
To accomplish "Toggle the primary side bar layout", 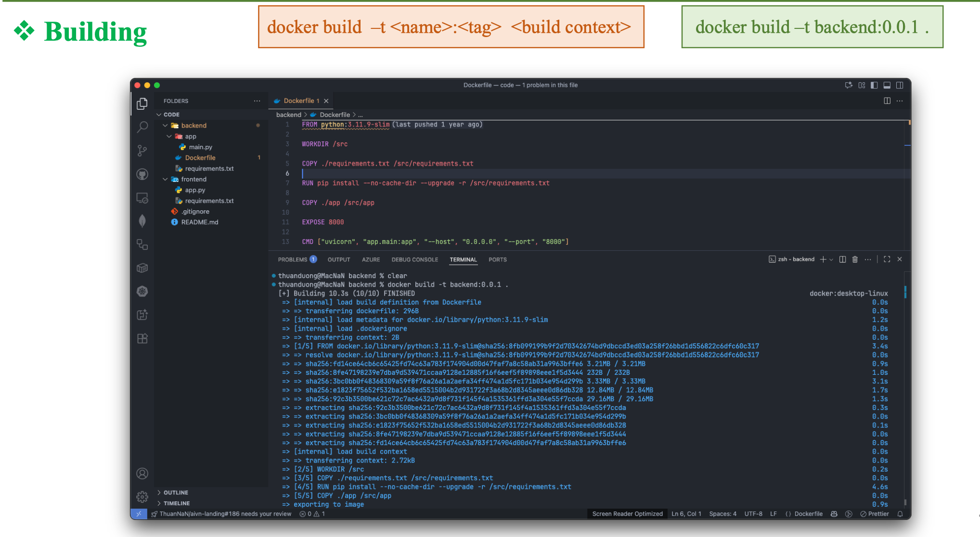I will [874, 85].
